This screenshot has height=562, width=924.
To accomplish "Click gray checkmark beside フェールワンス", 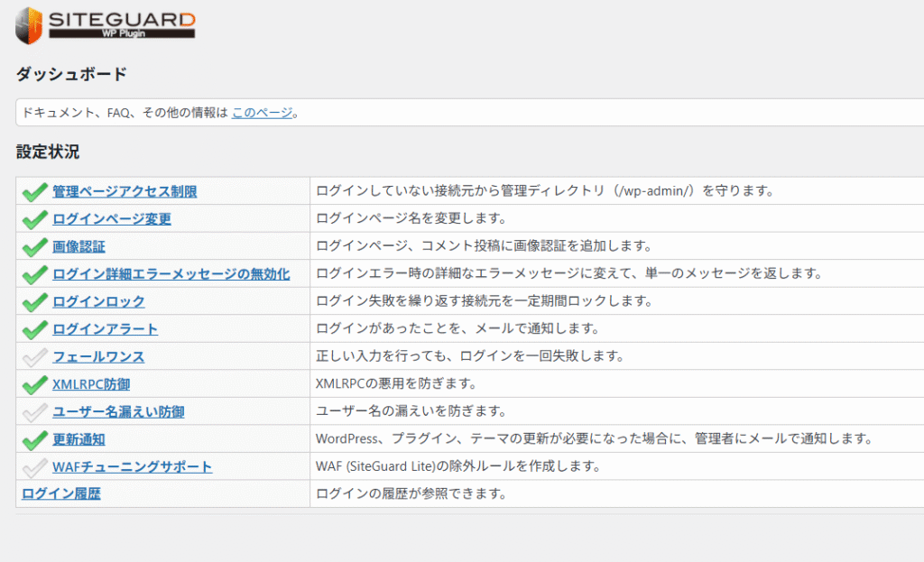I will (35, 357).
